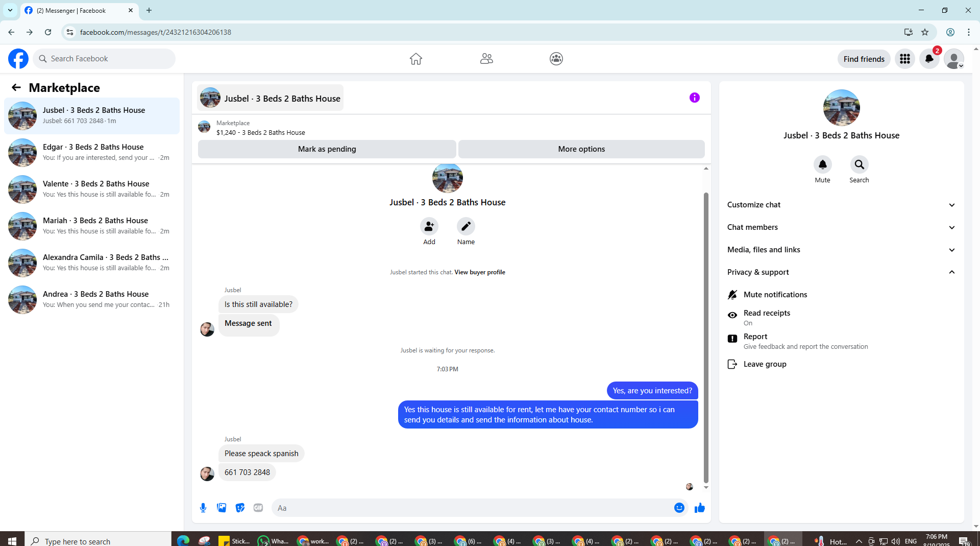The height and width of the screenshot is (546, 980).
Task: View site information icon in address bar
Action: tap(70, 32)
